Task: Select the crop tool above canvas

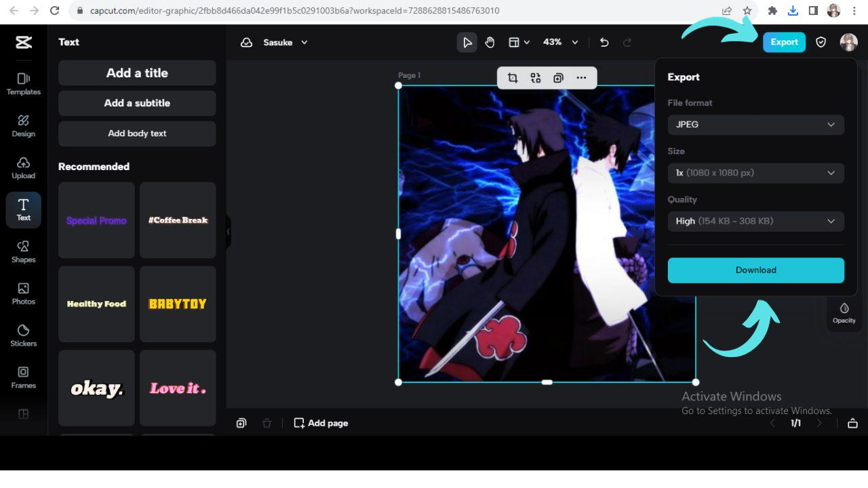Action: coord(513,78)
